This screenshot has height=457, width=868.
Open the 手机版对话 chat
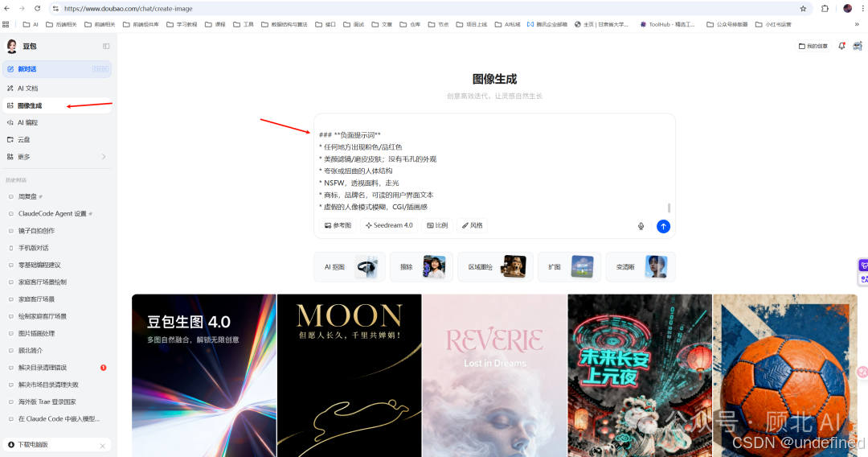pyautogui.click(x=58, y=248)
